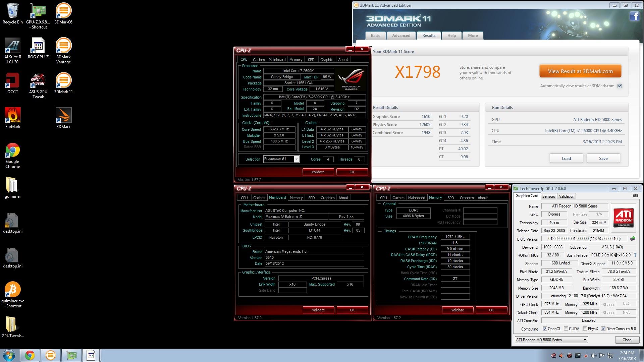Click the Bus Interface question mark in GPU-Z
The image size is (644, 362).
click(635, 255)
